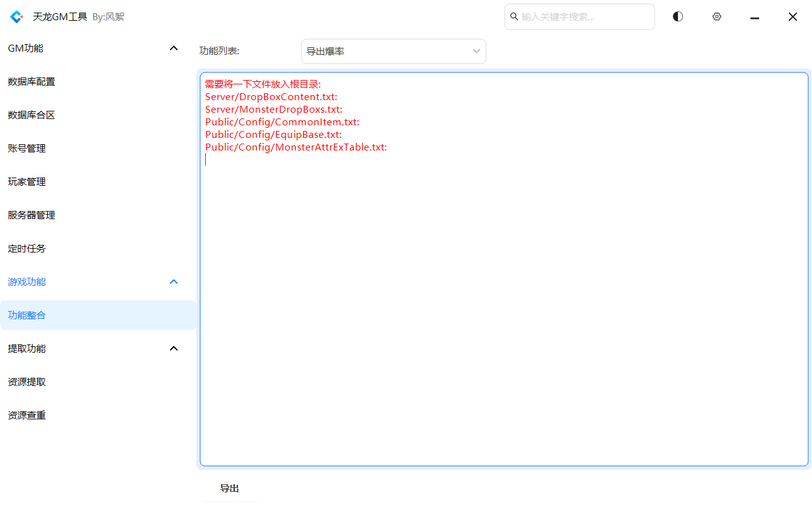Click the 天龙GM工具 app logo icon
This screenshot has height=505, width=812.
point(17,17)
